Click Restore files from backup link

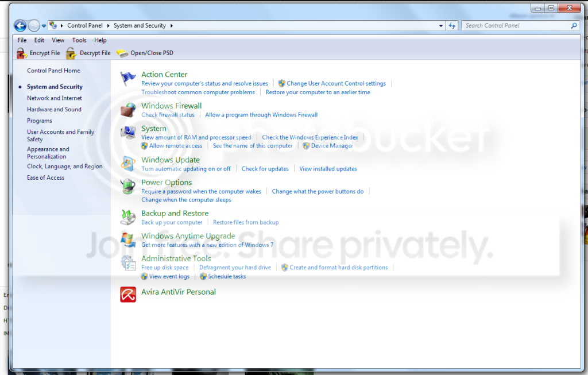point(246,222)
